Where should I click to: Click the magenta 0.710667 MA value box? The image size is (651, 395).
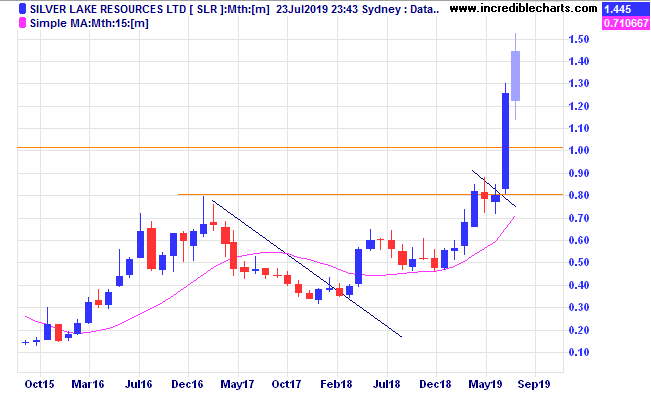pyautogui.click(x=626, y=23)
